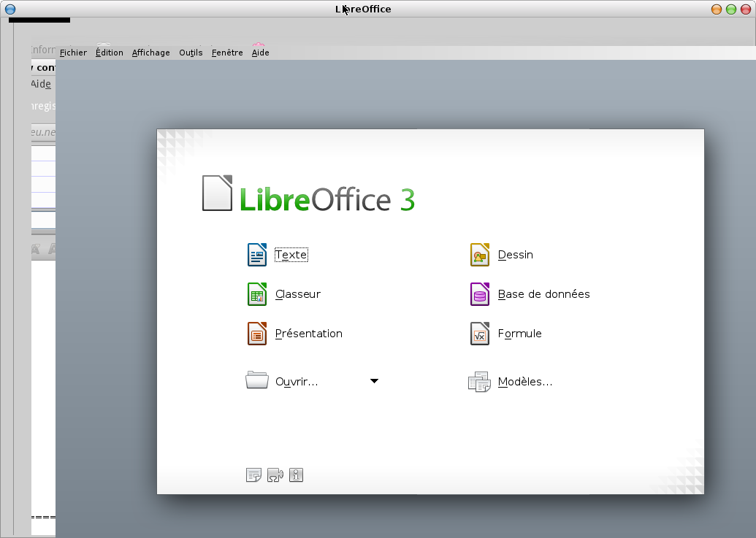Click the LibreOffice information icon
Screen dimensions: 756x538
[296, 475]
